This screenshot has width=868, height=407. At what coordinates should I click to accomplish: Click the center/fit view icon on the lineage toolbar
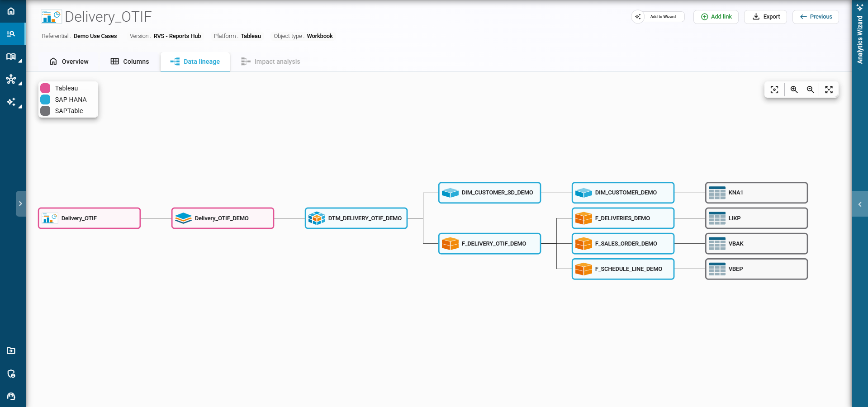coord(774,90)
